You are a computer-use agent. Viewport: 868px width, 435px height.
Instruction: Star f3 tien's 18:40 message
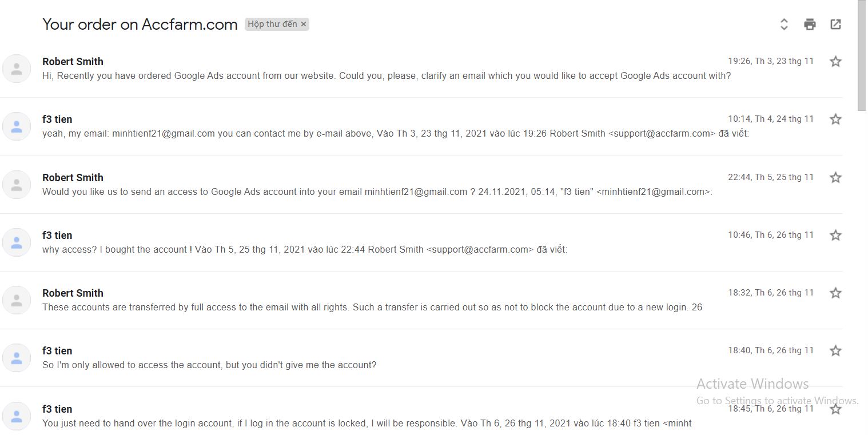pyautogui.click(x=835, y=350)
